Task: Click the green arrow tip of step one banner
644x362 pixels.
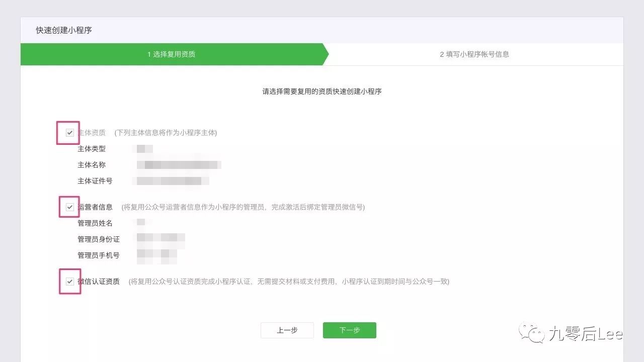Action: [326, 54]
